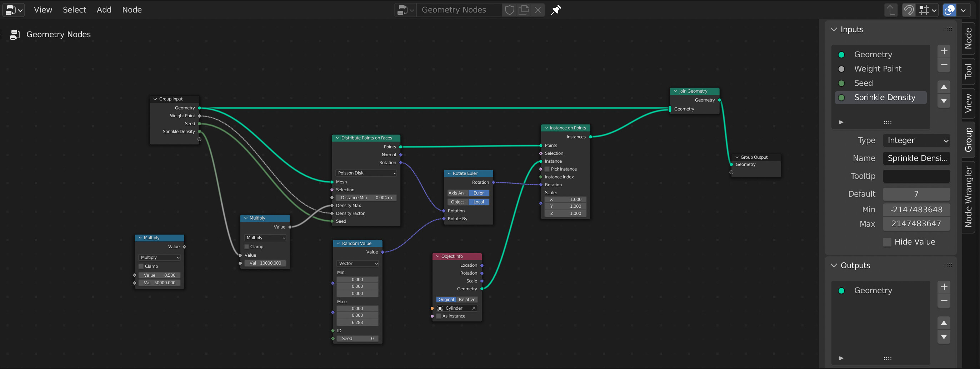Viewport: 980px width, 369px height.
Task: Click the editor type selector icon
Action: coord(11,10)
